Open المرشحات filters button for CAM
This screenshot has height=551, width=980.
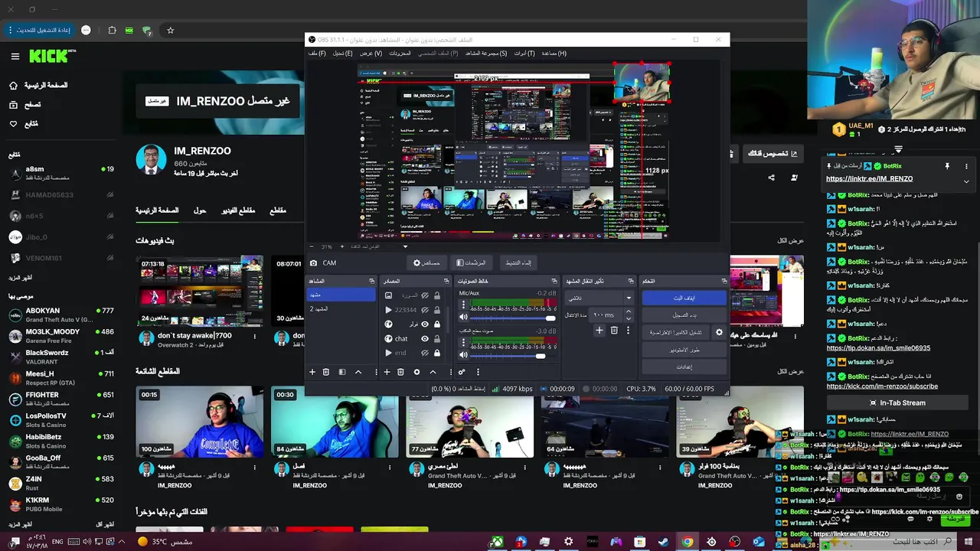click(x=470, y=262)
